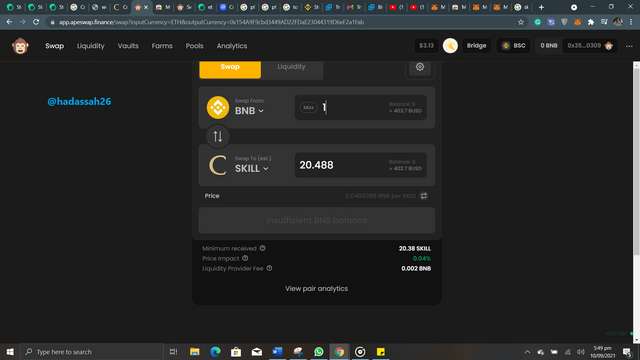Click the Max amount button

(309, 107)
